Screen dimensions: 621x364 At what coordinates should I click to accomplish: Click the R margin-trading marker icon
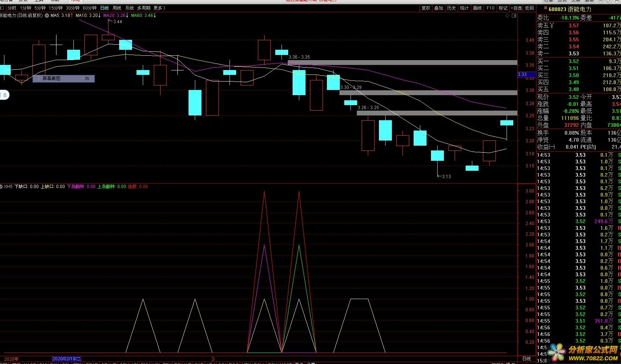click(546, 8)
